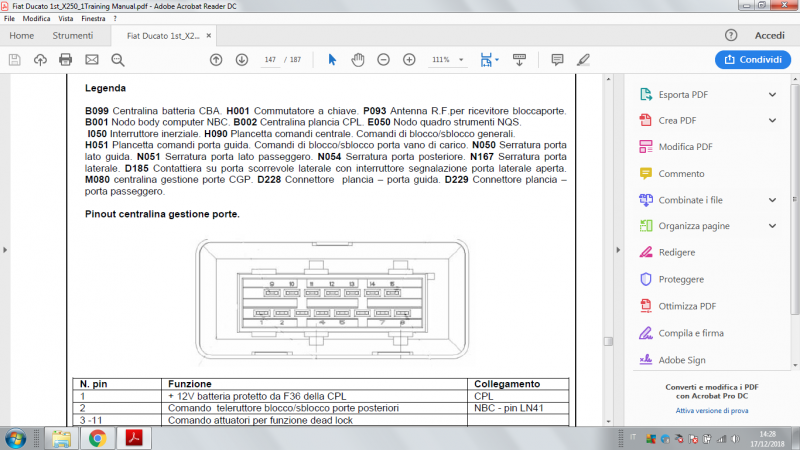800x450 pixels.
Task: Expand the Esporta PDF panel chevron
Action: click(x=772, y=95)
